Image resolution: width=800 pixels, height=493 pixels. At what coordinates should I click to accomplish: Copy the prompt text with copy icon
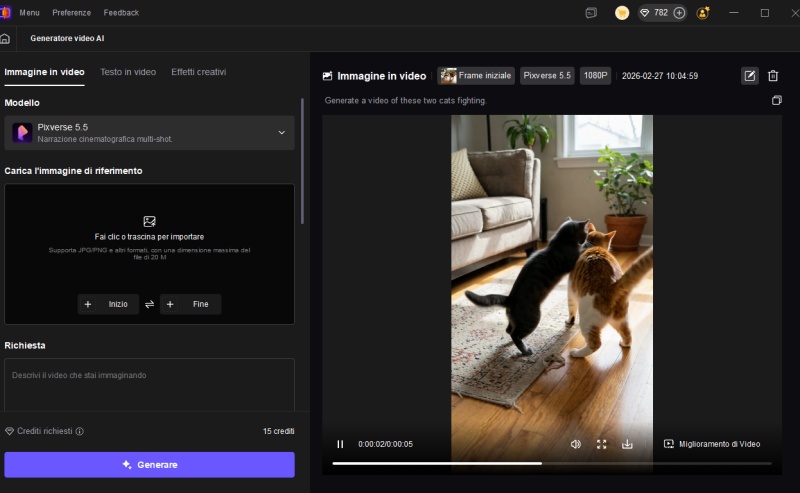coord(777,101)
